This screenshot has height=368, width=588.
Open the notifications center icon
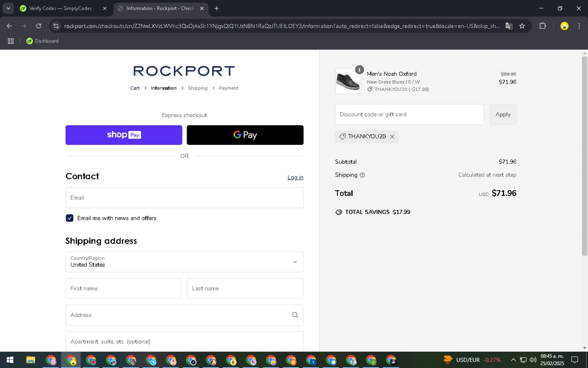pyautogui.click(x=575, y=360)
